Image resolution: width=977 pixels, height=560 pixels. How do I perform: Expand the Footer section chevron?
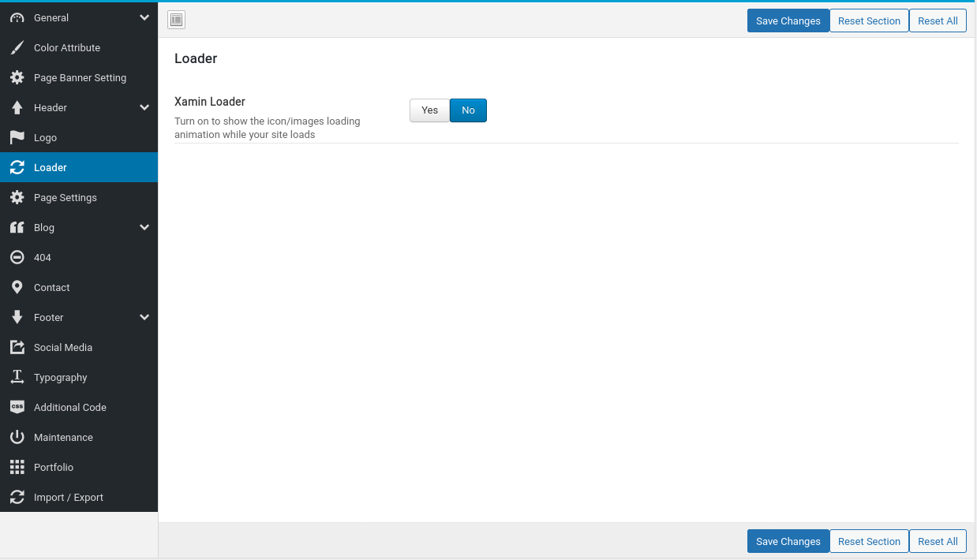point(144,317)
